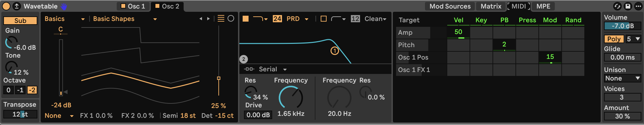Toggle the Poly voice mode button

coord(614,39)
